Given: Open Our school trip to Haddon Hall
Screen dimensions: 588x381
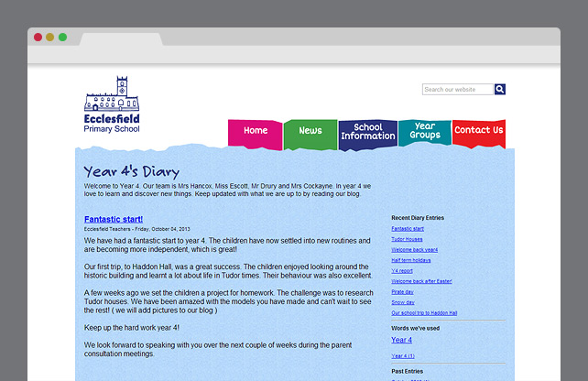Looking at the screenshot, I should coord(424,312).
